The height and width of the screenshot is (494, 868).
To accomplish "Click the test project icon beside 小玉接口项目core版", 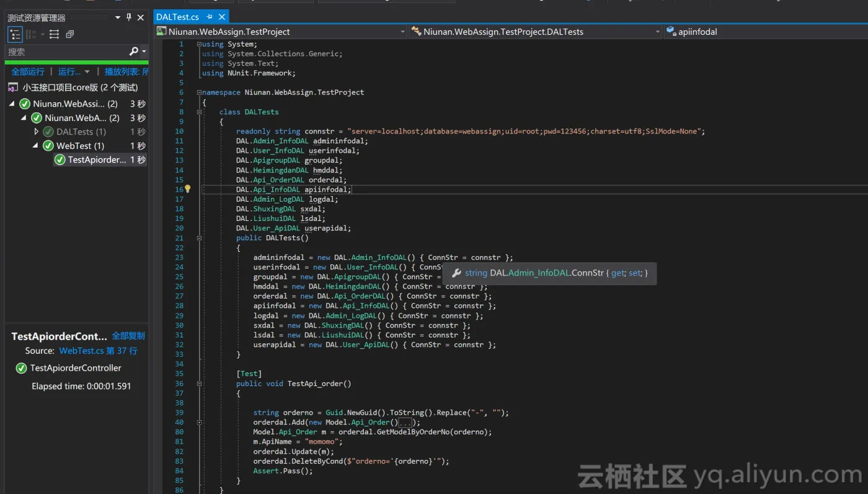I will click(x=13, y=88).
